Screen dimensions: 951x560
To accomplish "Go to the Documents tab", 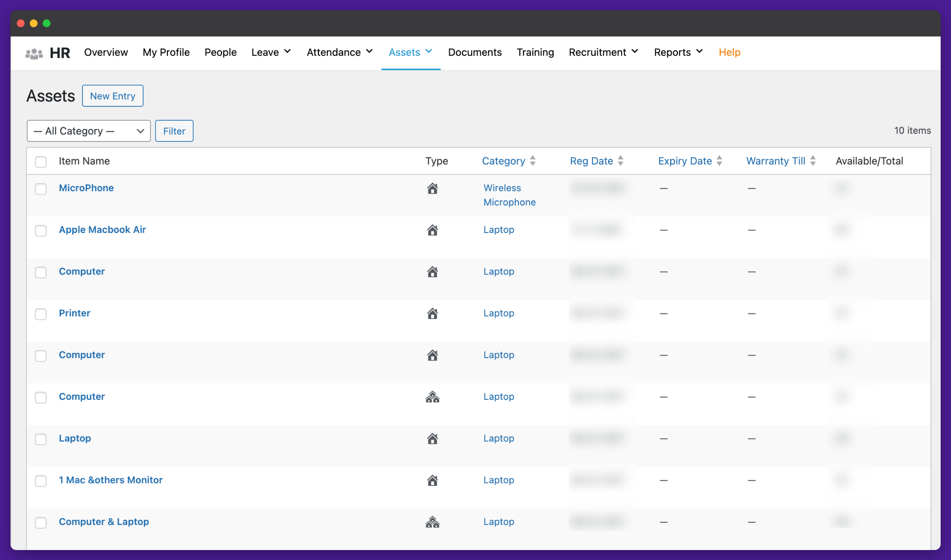I will [x=475, y=52].
